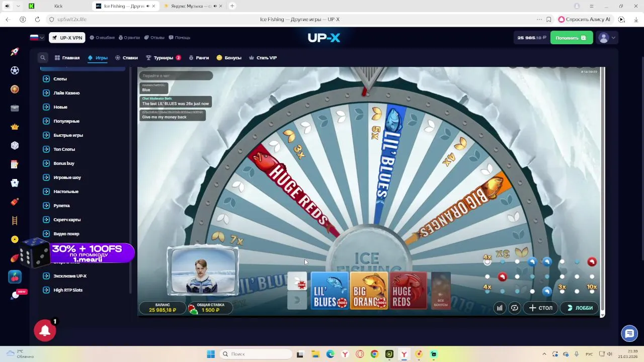Open the О кешбэке link
644x362 pixels.
click(x=102, y=38)
